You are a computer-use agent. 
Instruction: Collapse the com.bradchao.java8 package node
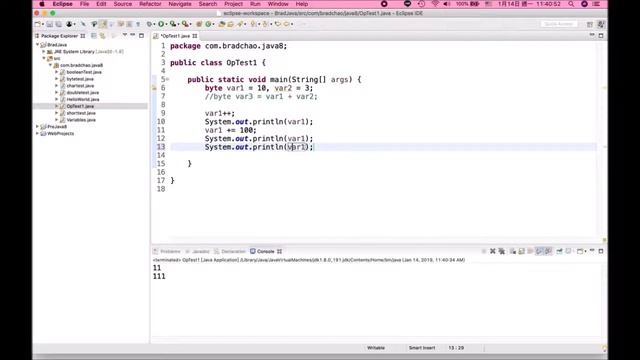[50, 65]
